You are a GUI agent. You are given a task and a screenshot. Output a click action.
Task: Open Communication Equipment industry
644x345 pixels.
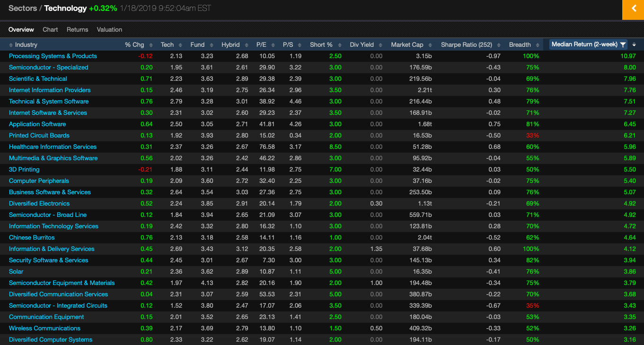tap(46, 317)
